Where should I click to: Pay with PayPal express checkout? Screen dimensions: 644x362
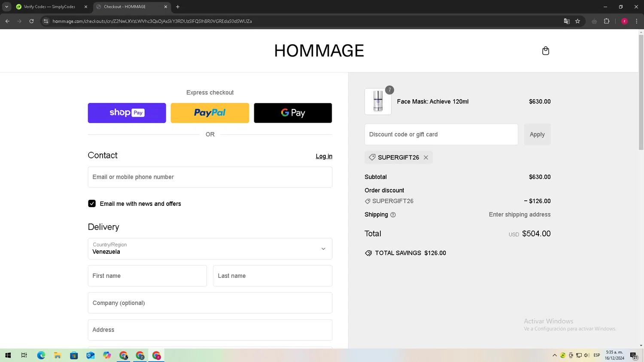(210, 113)
